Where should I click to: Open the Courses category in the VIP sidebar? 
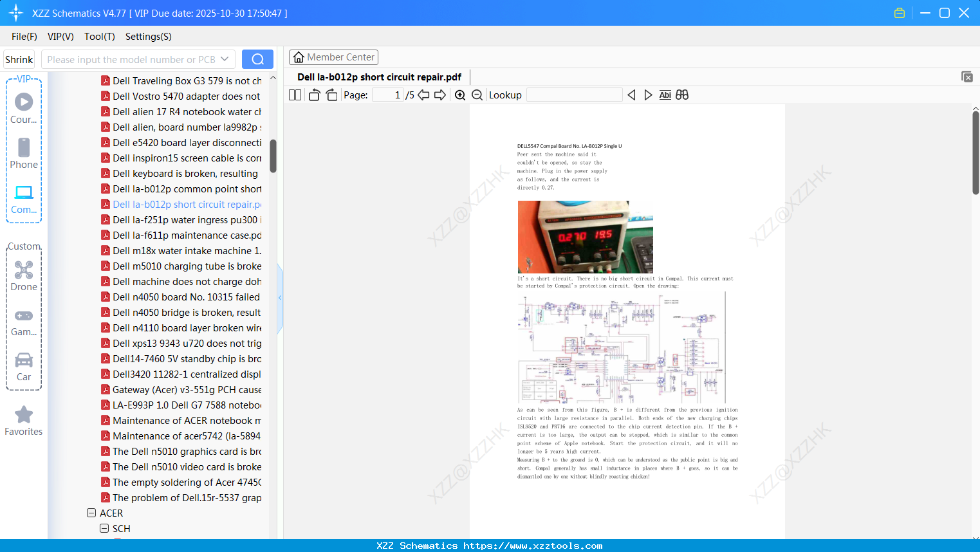click(x=24, y=108)
